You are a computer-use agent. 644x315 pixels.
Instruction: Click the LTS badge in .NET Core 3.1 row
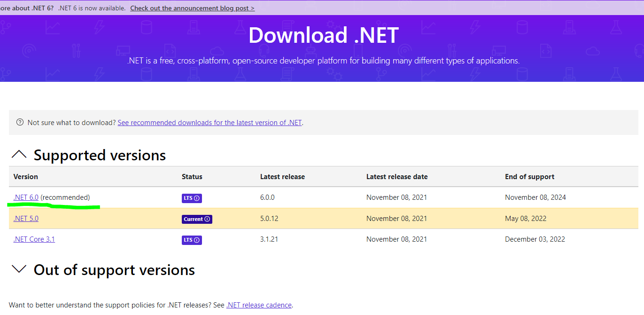pos(192,240)
